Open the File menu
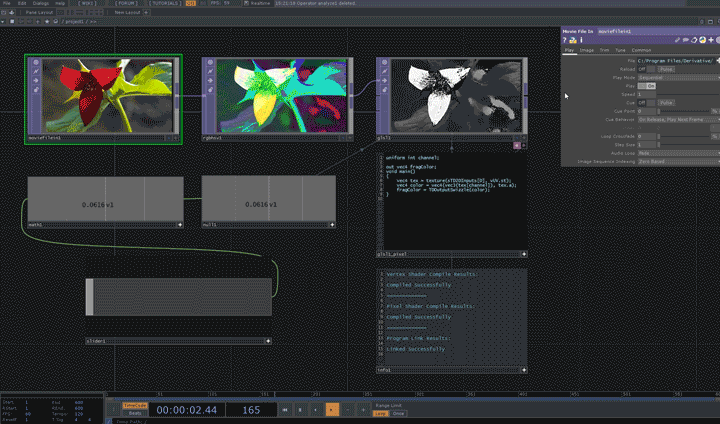This screenshot has width=720, height=424. pyautogui.click(x=7, y=3)
